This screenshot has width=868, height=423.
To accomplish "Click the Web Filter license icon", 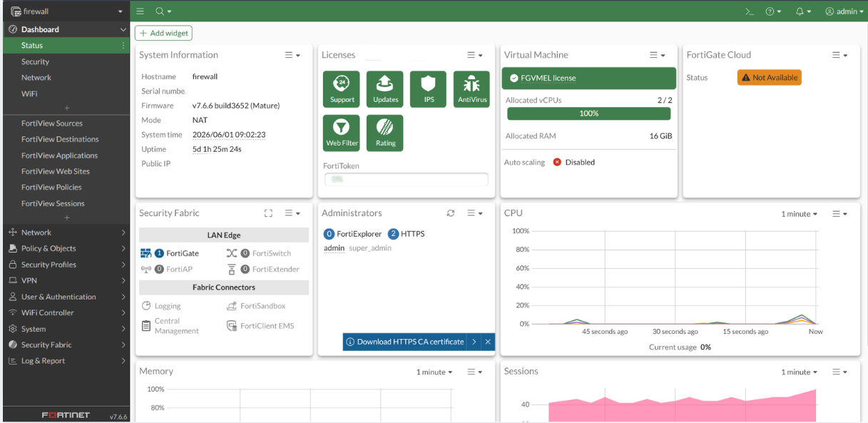I will [x=342, y=133].
